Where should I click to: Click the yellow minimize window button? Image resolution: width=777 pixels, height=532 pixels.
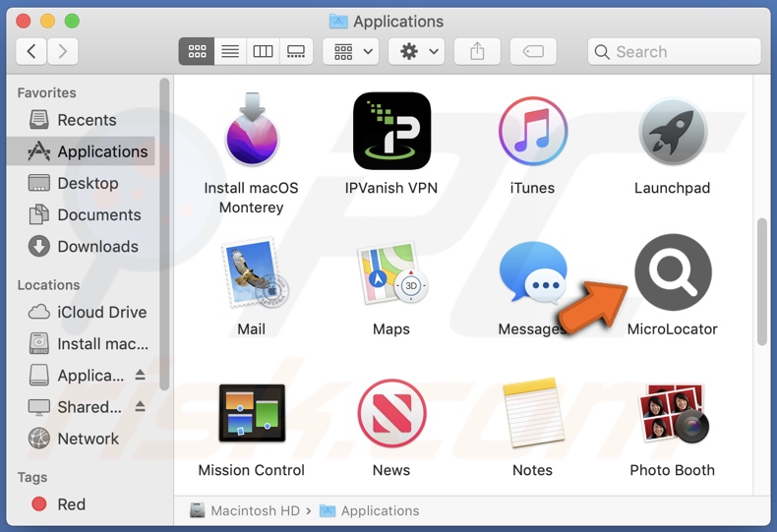tap(47, 21)
